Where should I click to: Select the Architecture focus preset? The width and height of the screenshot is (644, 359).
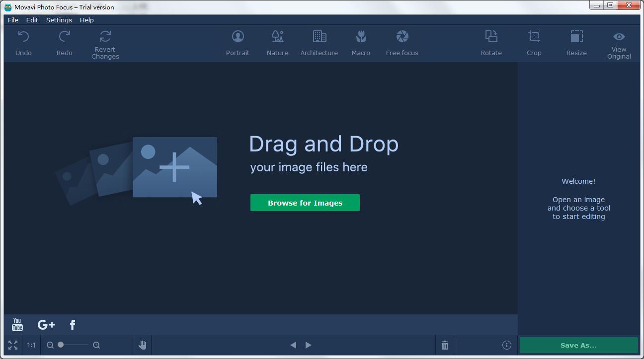coord(319,43)
